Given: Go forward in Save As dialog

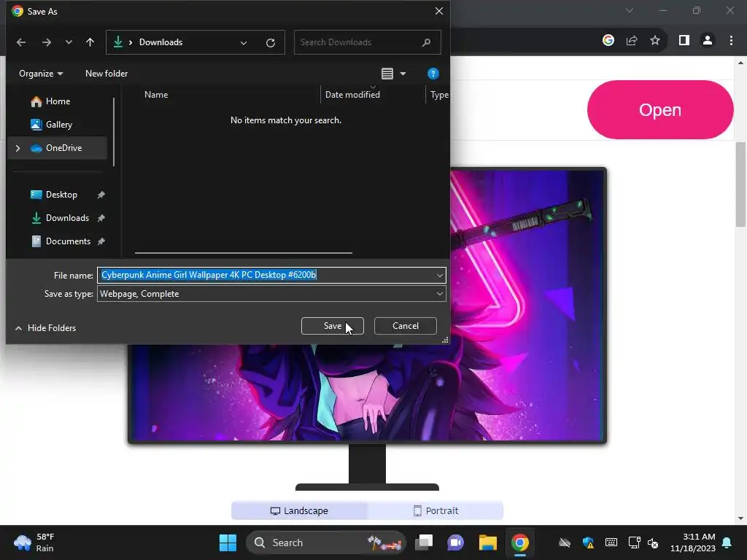Looking at the screenshot, I should (46, 42).
